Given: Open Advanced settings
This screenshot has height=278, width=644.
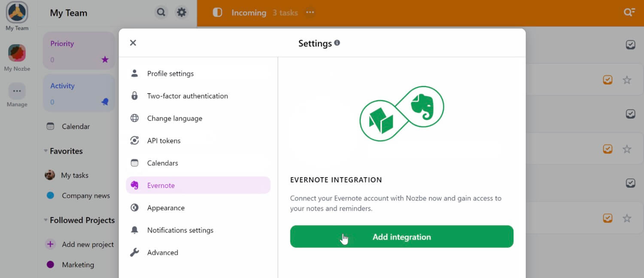Looking at the screenshot, I should [x=198, y=252].
